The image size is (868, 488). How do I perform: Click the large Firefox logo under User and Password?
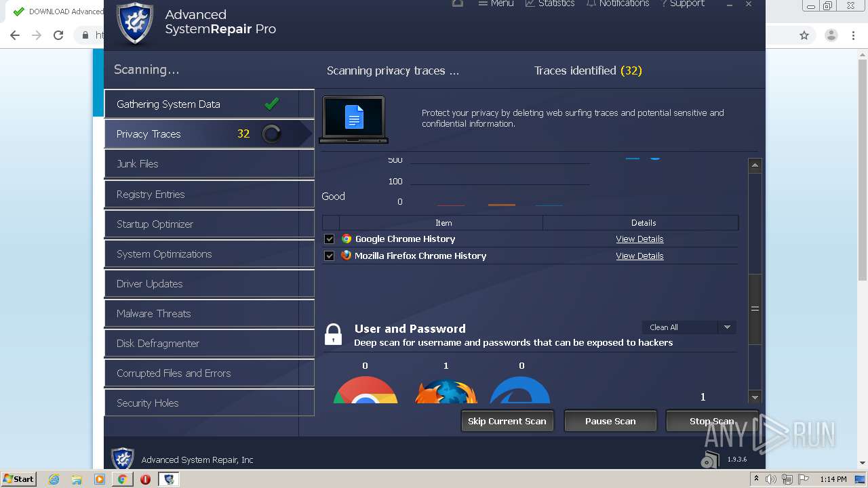pyautogui.click(x=446, y=390)
